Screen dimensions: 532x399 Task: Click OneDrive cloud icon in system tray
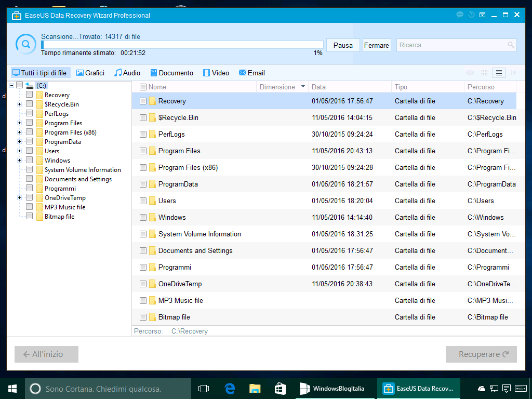pyautogui.click(x=481, y=389)
